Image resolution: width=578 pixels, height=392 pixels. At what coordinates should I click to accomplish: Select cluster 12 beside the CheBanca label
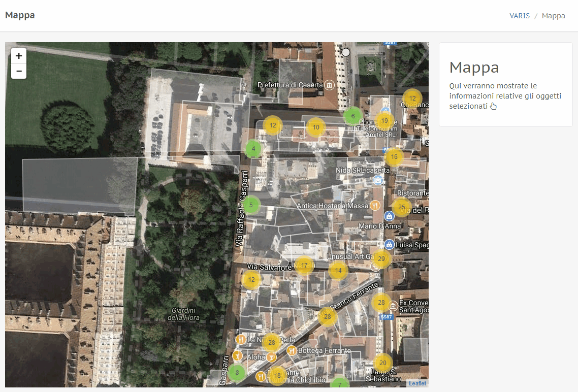pyautogui.click(x=412, y=99)
